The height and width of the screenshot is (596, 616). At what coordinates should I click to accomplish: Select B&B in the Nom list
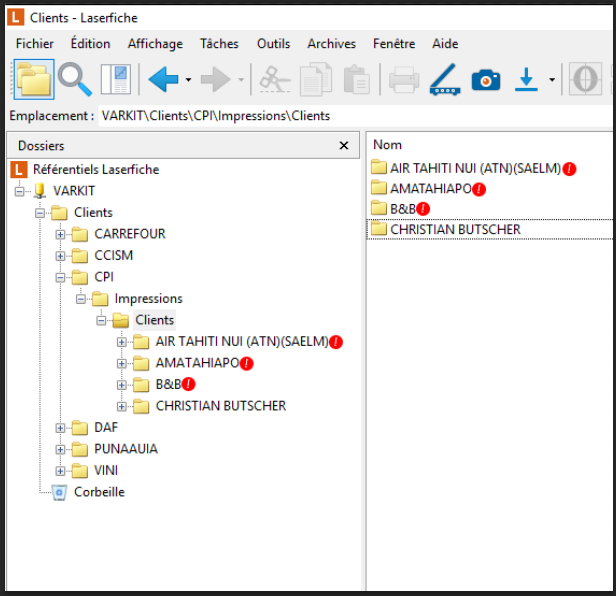[403, 209]
